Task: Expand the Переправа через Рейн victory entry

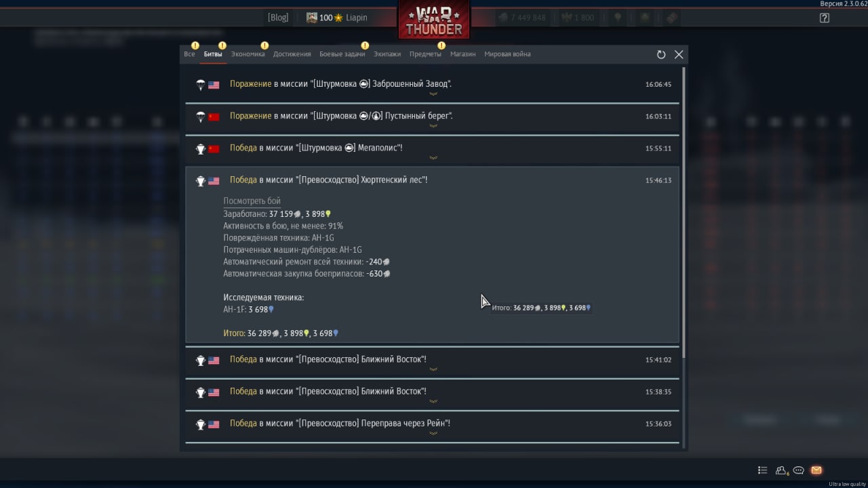Action: (x=432, y=425)
